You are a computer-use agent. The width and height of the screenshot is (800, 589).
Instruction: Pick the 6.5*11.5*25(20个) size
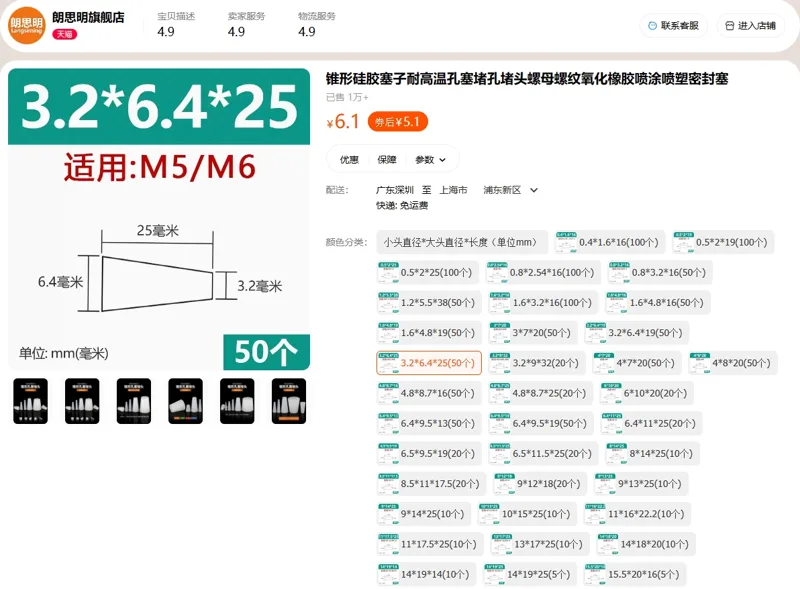[543, 453]
